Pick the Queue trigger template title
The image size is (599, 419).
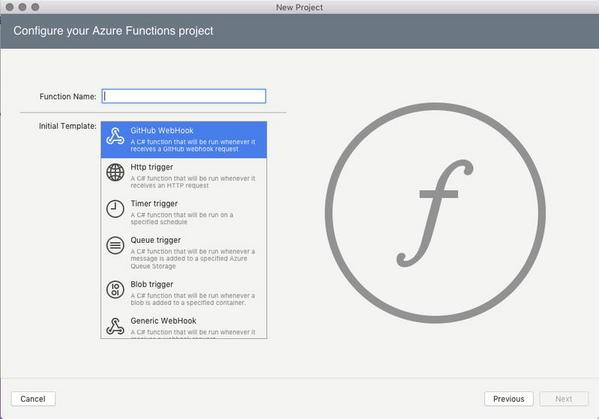click(x=155, y=240)
